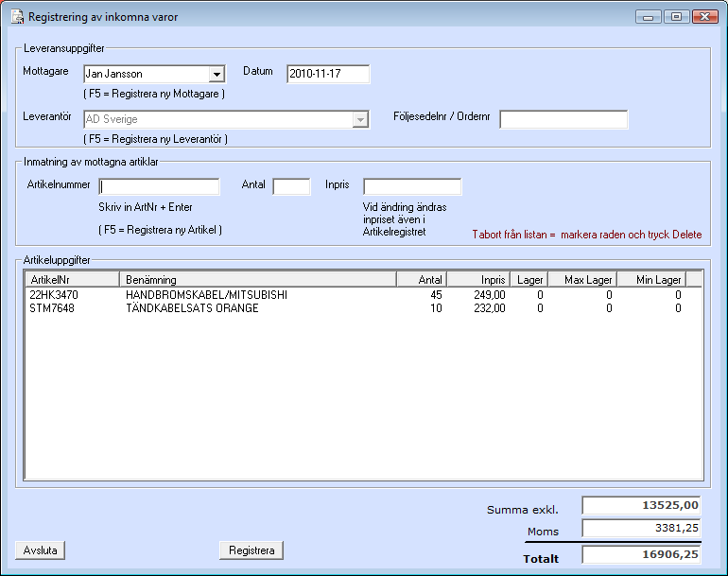The image size is (728, 576).
Task: Click HANDBROMSKABEL/MITSUBISHI description cell
Action: click(207, 295)
